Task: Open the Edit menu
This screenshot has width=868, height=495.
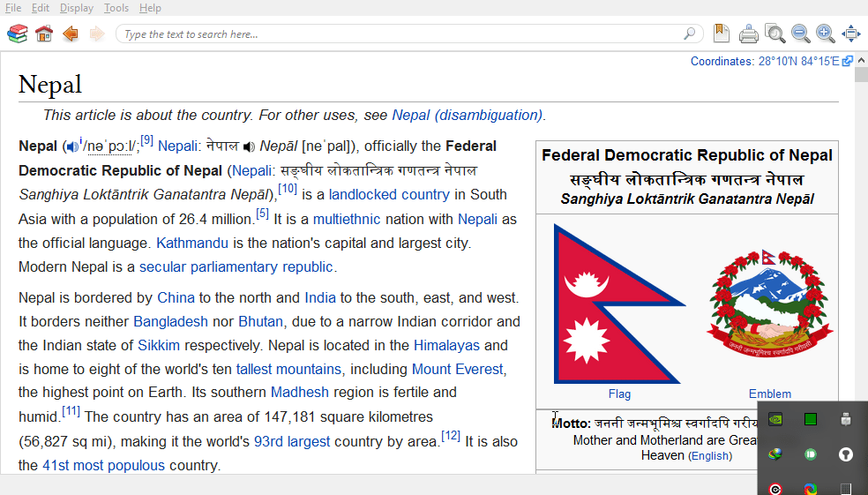Action: click(x=41, y=8)
